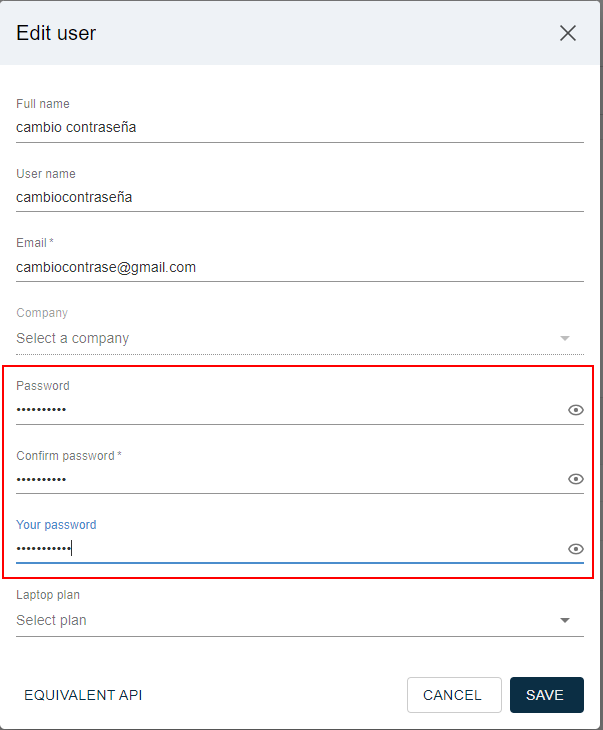Click inside the Password dots field
The width and height of the screenshot is (603, 730).
coord(289,410)
